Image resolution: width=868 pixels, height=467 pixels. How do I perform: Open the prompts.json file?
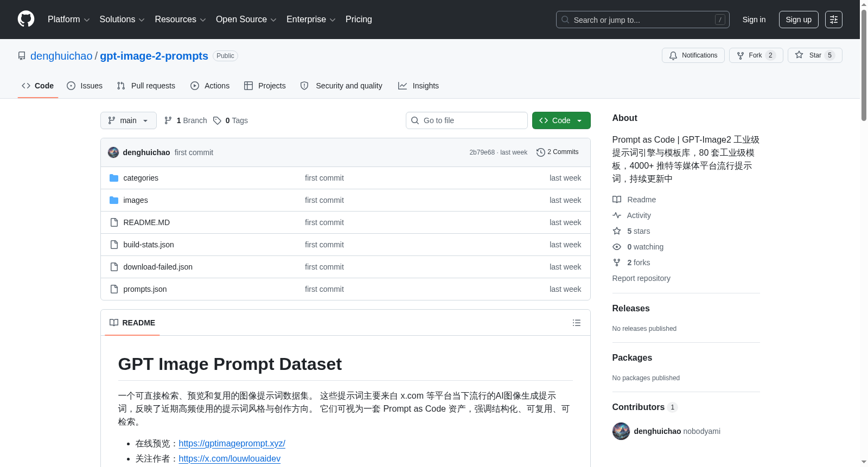pyautogui.click(x=145, y=289)
